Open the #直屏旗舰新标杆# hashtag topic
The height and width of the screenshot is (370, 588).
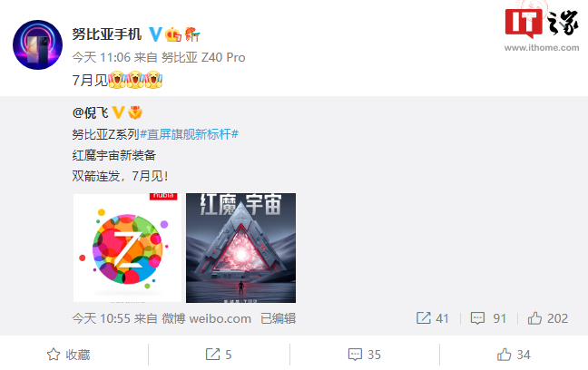coord(189,134)
